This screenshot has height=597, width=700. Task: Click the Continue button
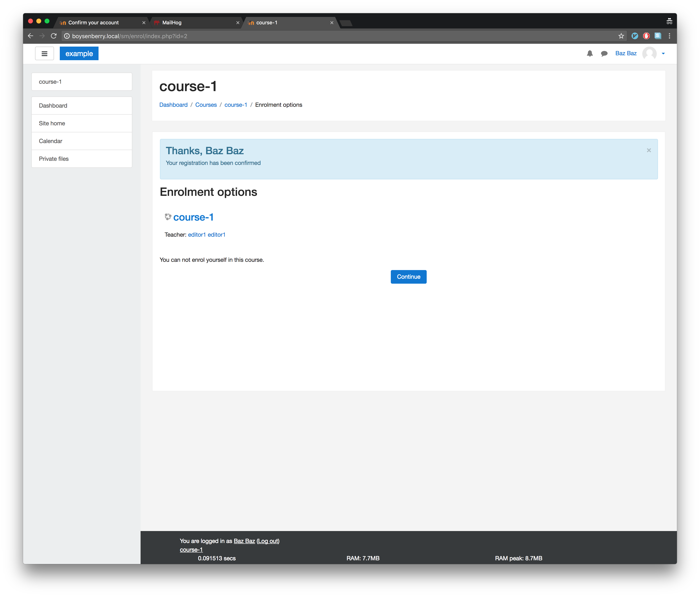[x=409, y=277]
